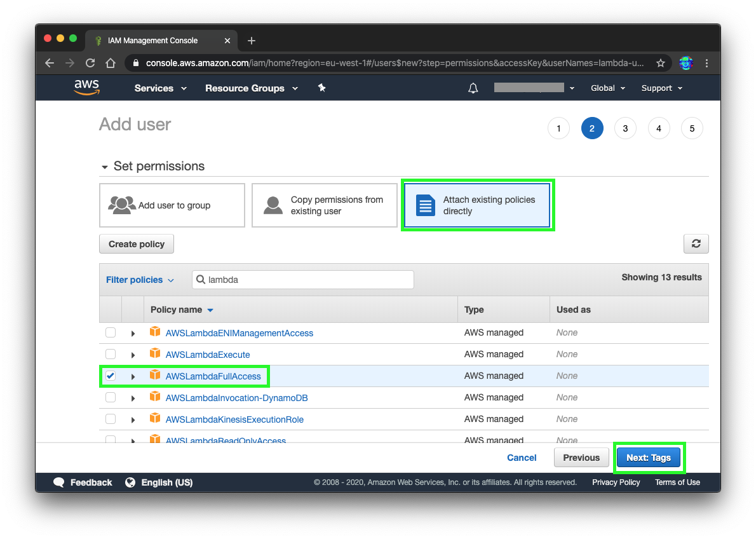Refresh the policy list with the refresh icon
Viewport: 756px width, 539px height.
tap(696, 243)
